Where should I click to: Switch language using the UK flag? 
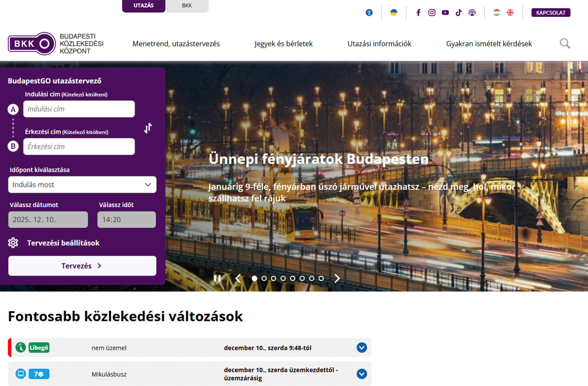[x=510, y=13]
